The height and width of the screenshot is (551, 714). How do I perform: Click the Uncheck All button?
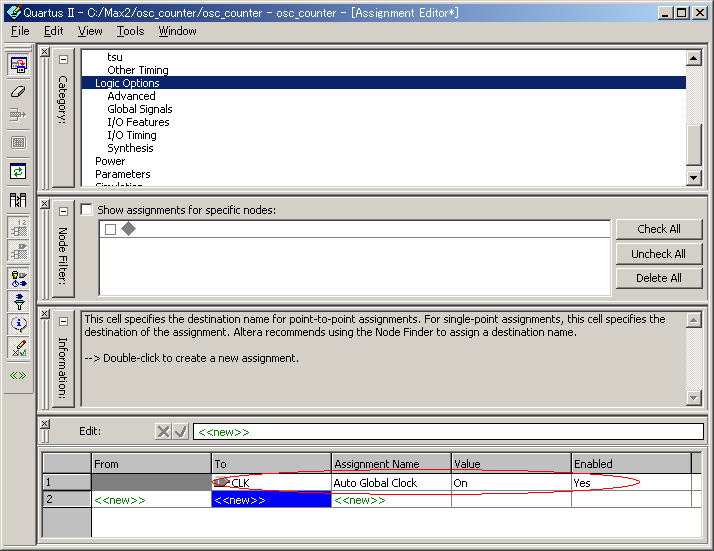click(659, 254)
